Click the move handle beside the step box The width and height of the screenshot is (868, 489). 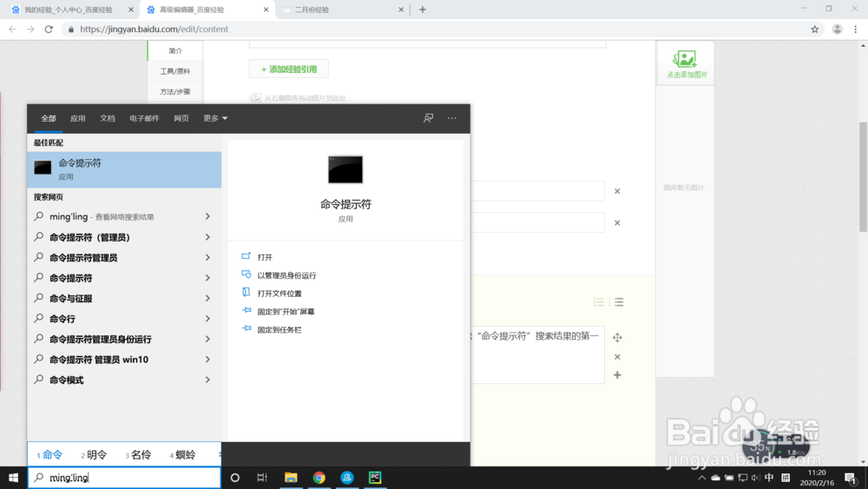617,337
